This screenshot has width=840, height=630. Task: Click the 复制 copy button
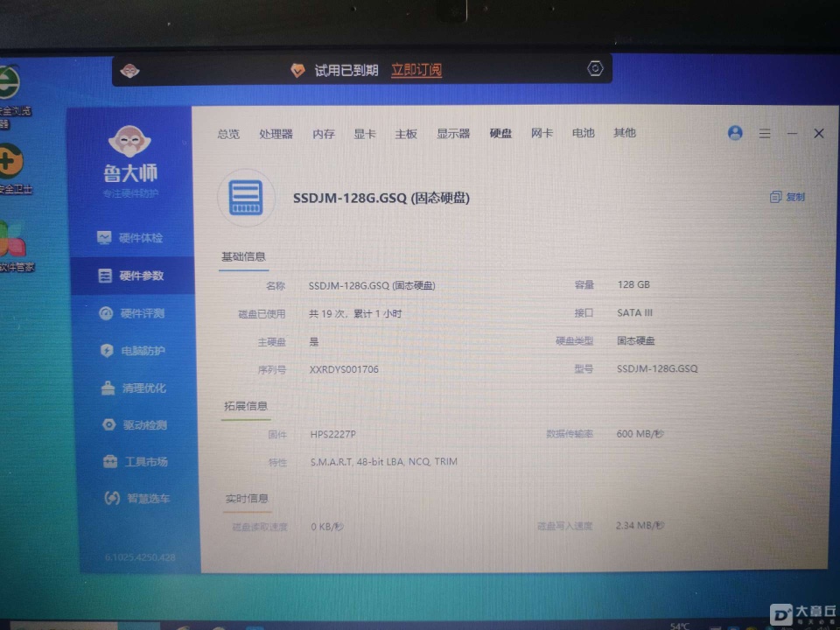[787, 197]
